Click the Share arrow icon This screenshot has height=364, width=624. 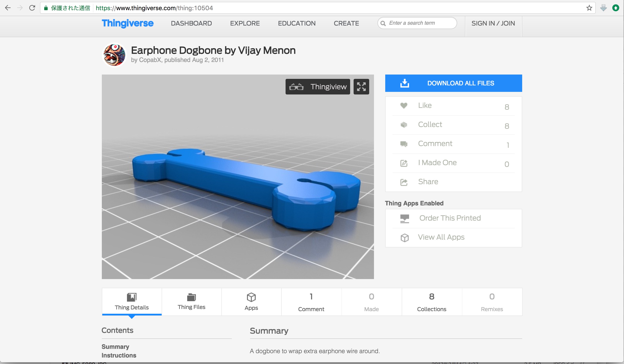coord(404,182)
